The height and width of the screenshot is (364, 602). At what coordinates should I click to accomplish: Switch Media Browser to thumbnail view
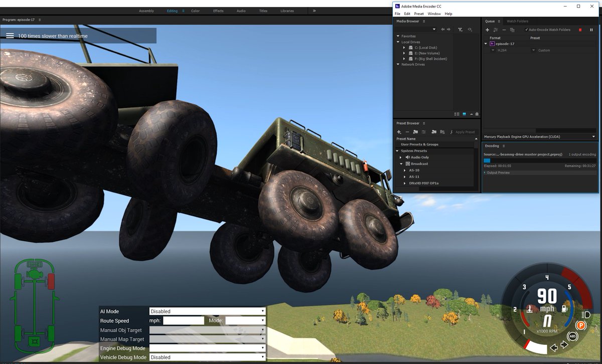464,114
